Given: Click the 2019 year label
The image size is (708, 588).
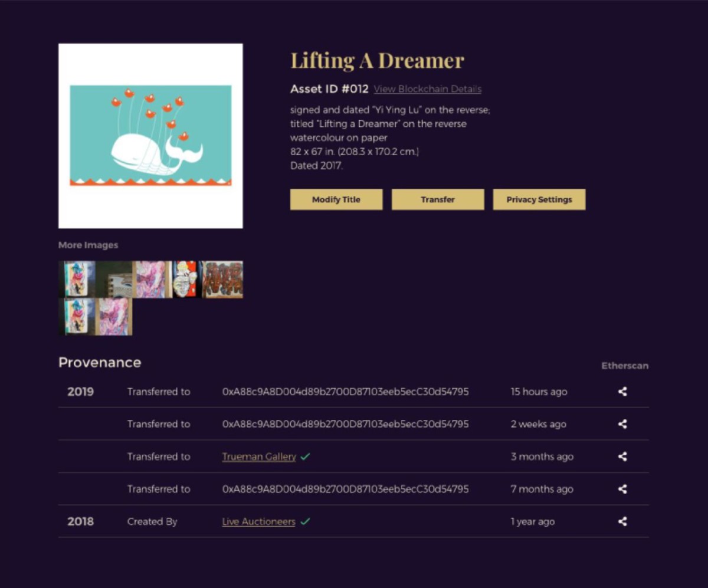Looking at the screenshot, I should point(80,392).
